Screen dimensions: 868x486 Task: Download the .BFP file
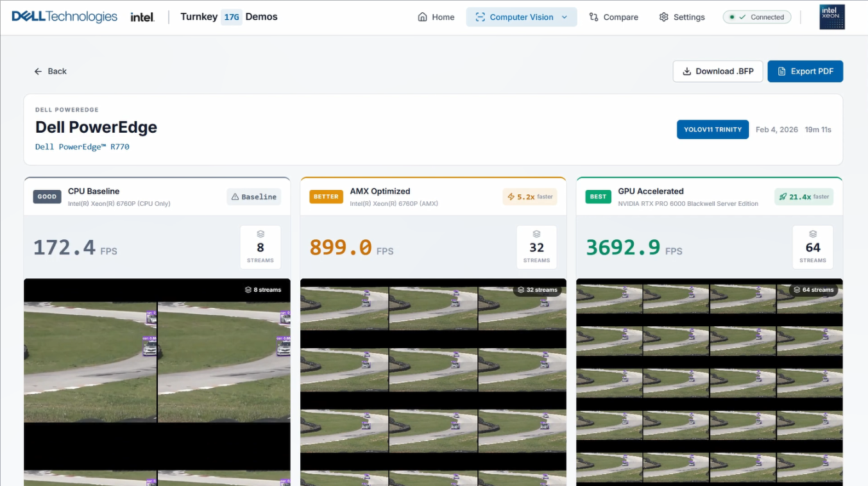click(x=717, y=71)
